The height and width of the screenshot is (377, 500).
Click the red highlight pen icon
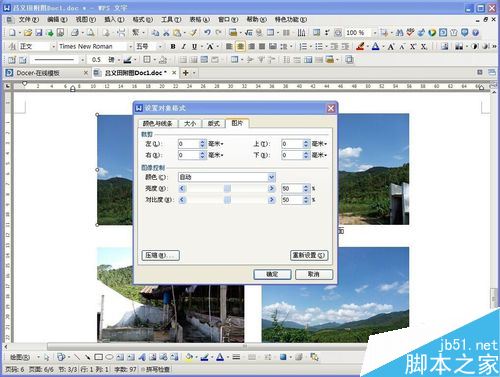coord(360,46)
